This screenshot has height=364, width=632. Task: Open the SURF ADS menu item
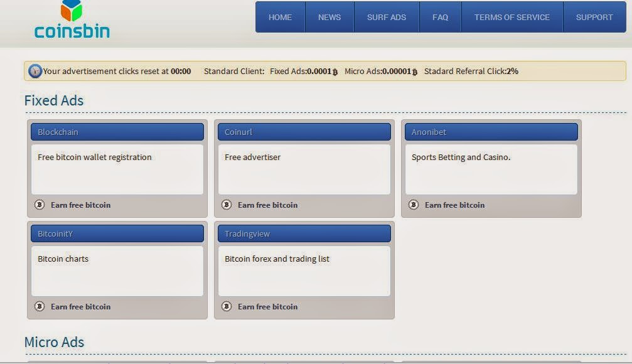point(387,17)
